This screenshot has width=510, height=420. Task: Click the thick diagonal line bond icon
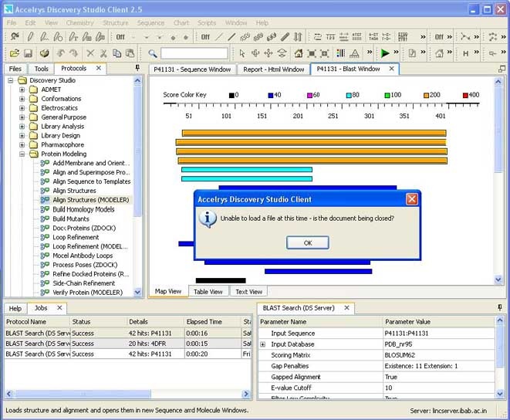point(231,37)
